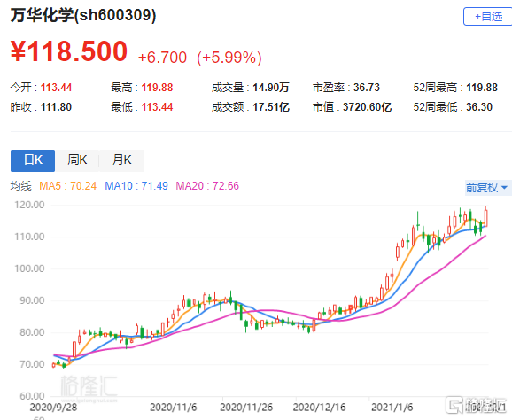
Task: Click the percent change (+5.99%)
Action: click(229, 58)
